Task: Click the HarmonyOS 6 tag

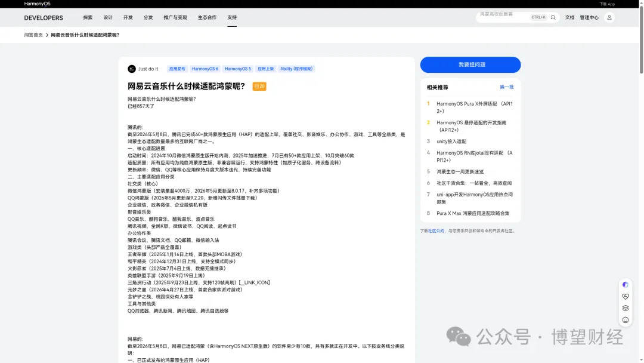Action: [205, 69]
